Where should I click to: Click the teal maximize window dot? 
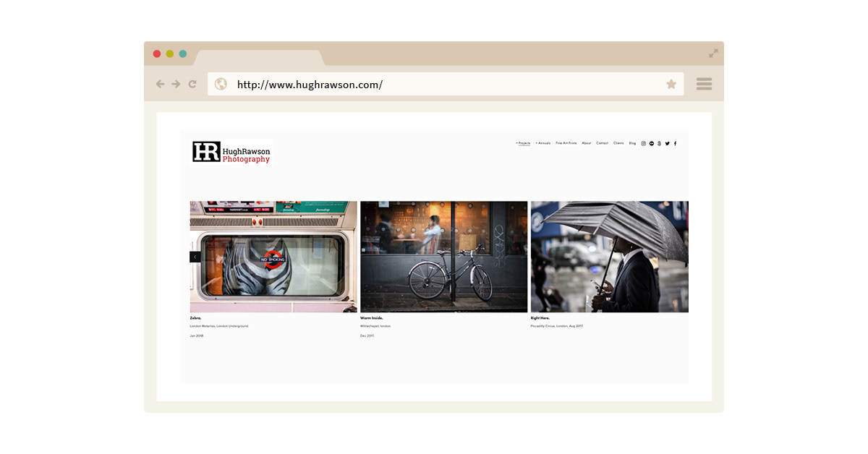coord(183,53)
